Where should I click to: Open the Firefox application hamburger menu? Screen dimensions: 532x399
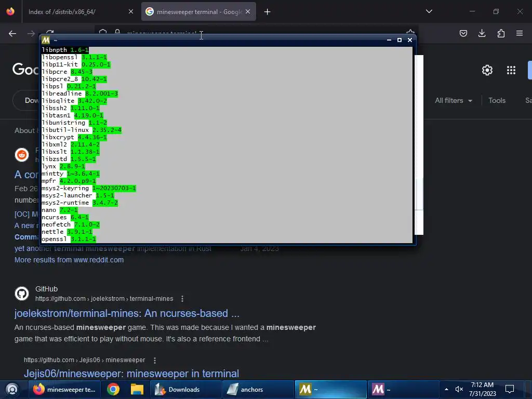click(520, 33)
